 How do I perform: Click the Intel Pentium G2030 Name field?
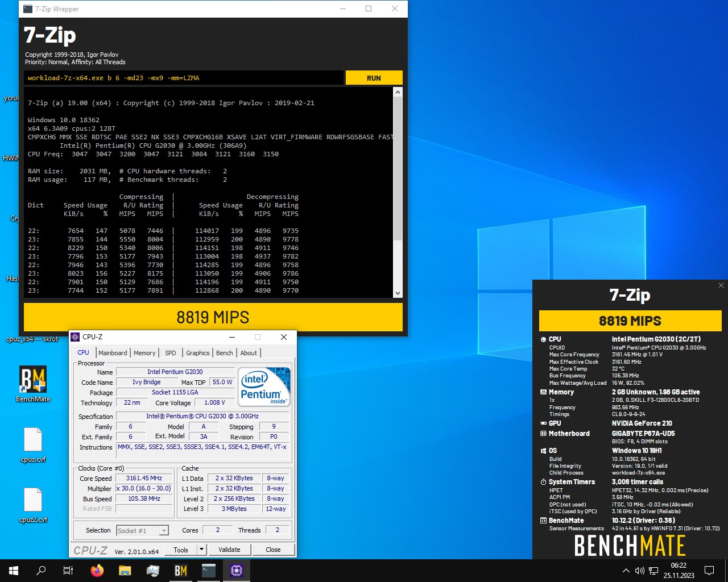175,372
